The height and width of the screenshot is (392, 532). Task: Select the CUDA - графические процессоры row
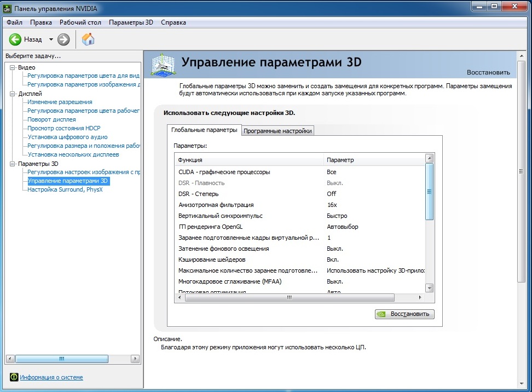[x=300, y=172]
